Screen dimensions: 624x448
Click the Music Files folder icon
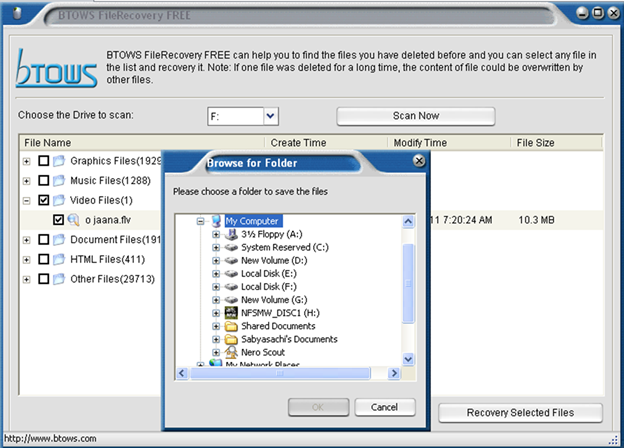coord(59,181)
